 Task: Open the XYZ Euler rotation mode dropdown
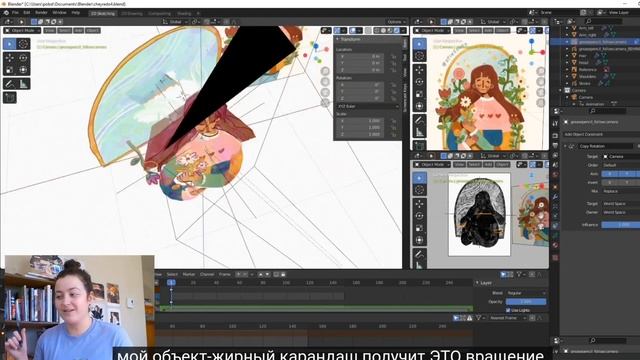(368, 106)
